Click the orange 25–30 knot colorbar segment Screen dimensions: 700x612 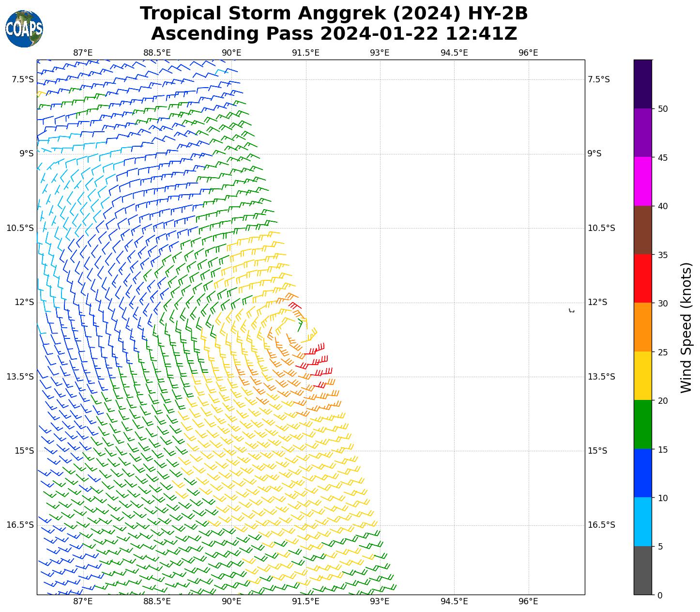tap(643, 327)
